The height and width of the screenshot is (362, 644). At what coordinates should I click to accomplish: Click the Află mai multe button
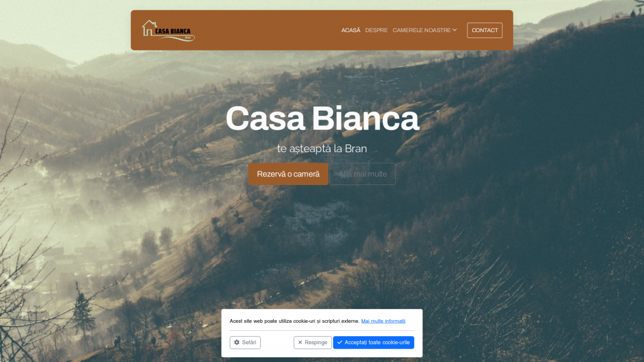[x=362, y=174]
